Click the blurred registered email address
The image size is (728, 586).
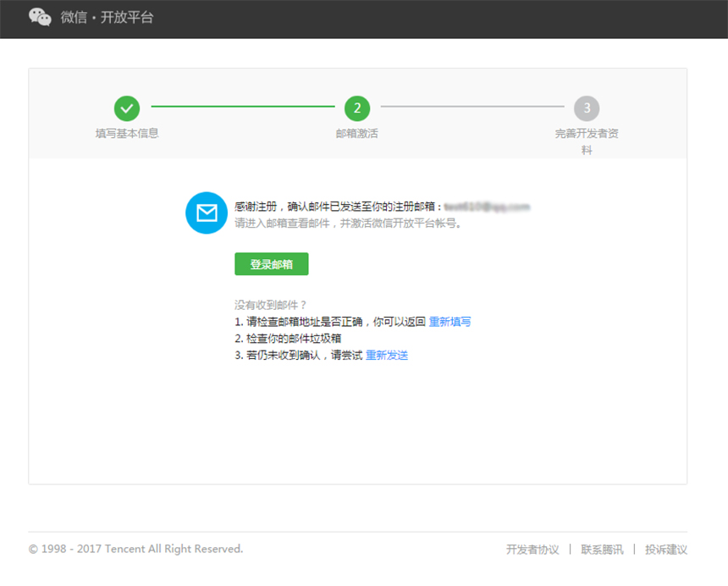(x=487, y=207)
